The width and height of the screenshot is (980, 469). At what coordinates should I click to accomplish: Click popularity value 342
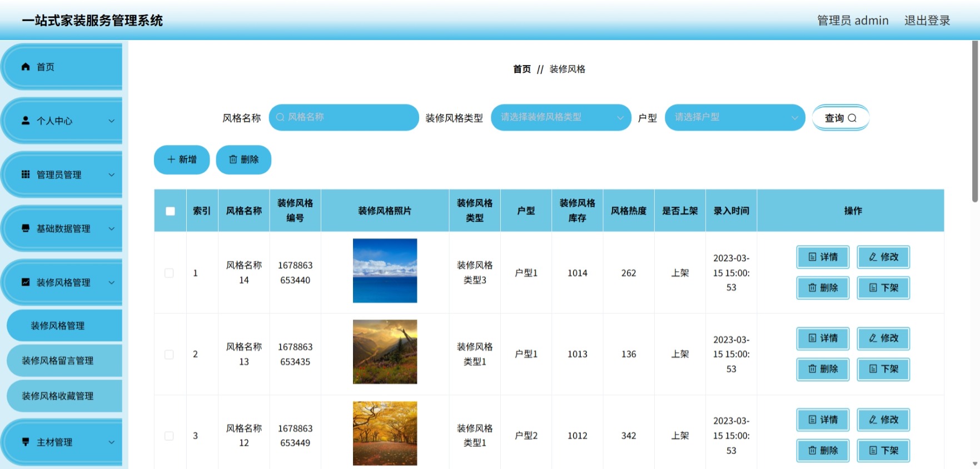[629, 436]
